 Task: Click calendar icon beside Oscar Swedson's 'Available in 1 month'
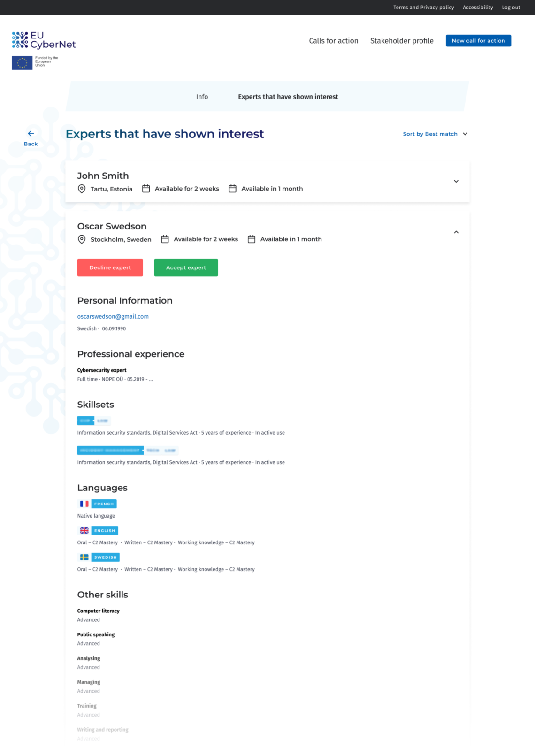252,239
